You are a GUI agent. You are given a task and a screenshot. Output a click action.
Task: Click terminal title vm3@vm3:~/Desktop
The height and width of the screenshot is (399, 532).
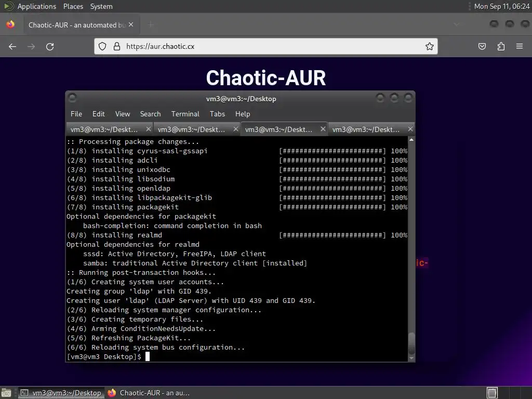pyautogui.click(x=241, y=99)
